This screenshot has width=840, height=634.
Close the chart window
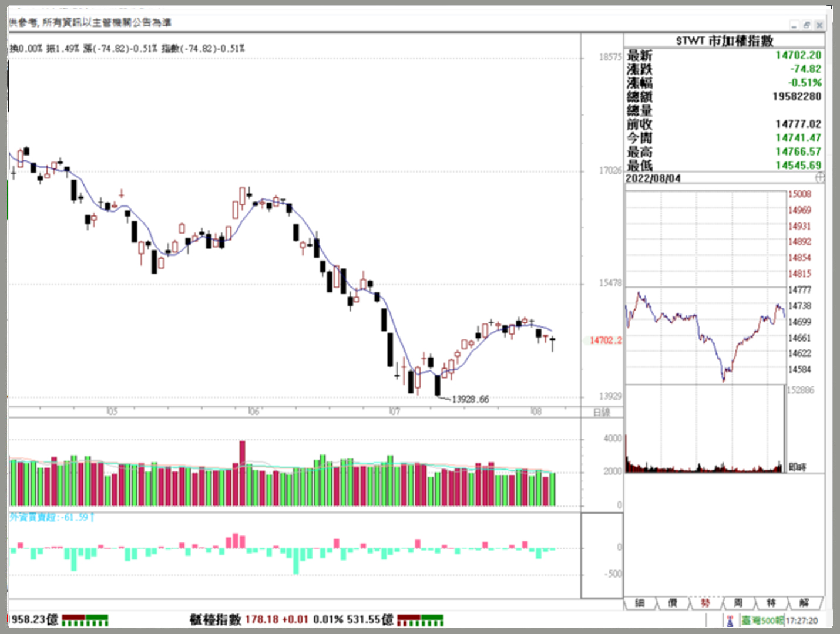click(819, 25)
